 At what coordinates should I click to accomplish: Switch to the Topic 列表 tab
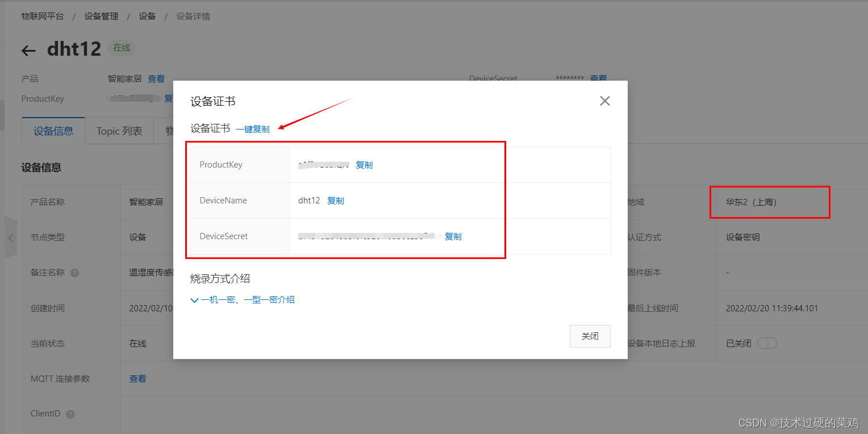tap(119, 131)
